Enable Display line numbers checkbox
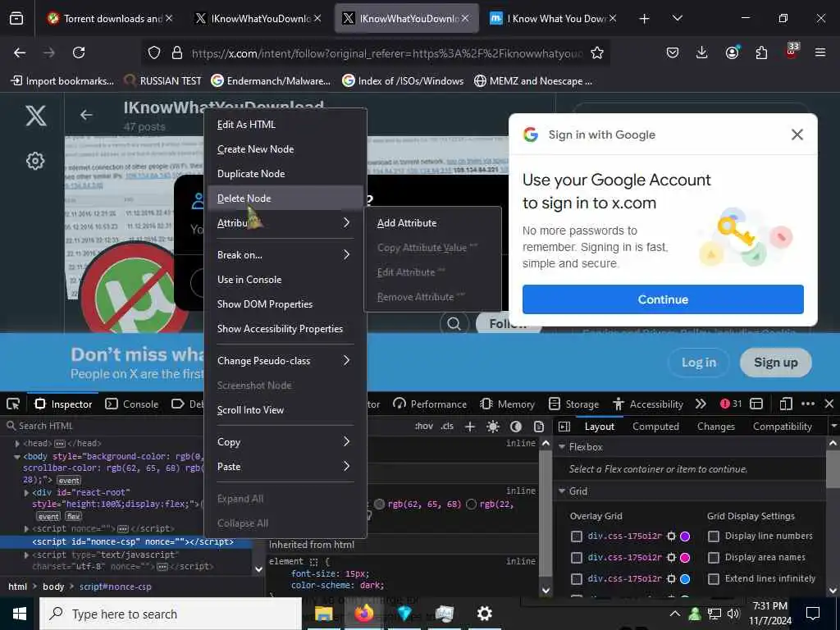 coord(713,536)
